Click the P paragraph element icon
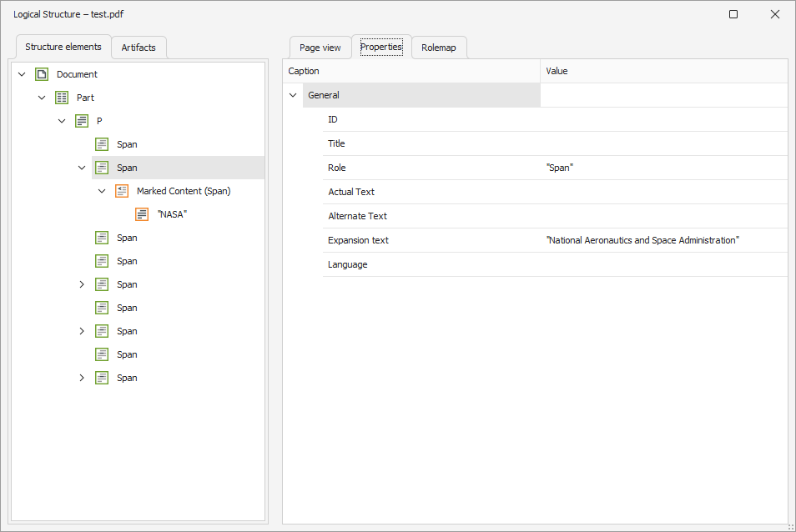The height and width of the screenshot is (532, 796). [82, 121]
